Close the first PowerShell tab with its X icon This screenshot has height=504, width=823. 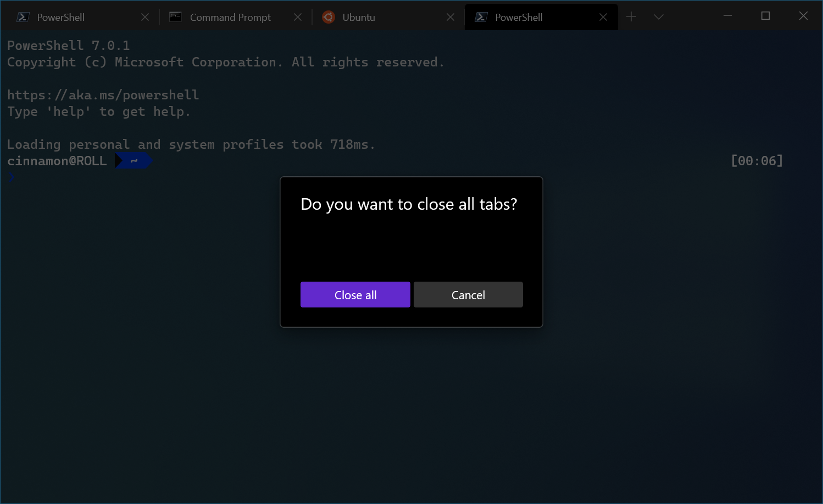(x=144, y=16)
